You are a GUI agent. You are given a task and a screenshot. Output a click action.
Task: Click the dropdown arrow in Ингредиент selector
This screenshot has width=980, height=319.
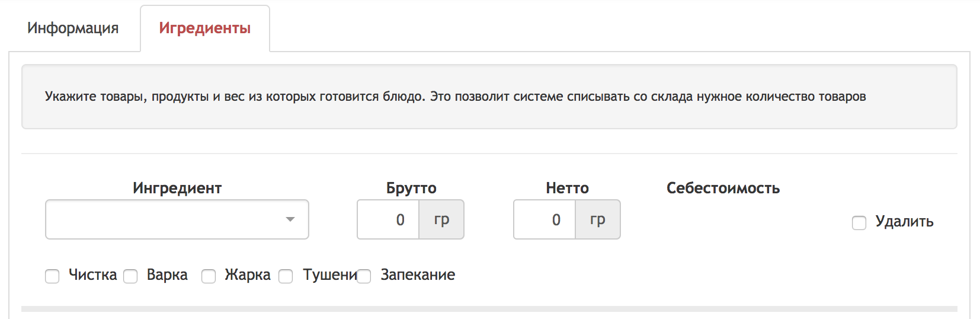pyautogui.click(x=290, y=219)
